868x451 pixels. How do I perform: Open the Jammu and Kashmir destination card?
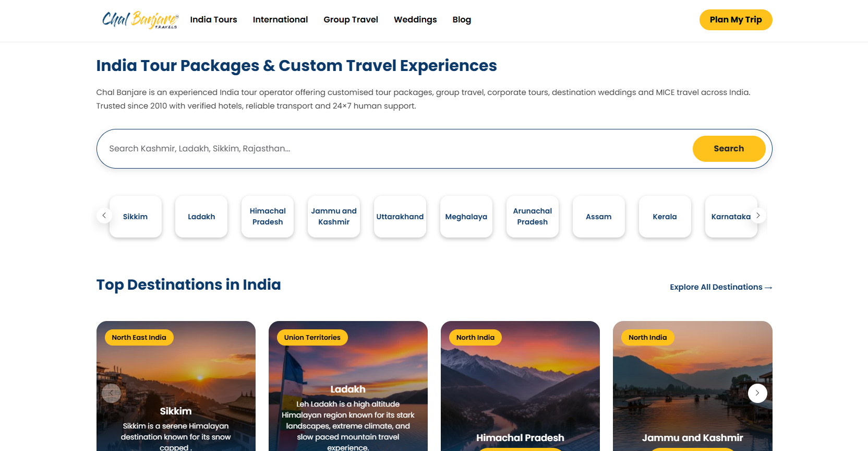(x=692, y=386)
